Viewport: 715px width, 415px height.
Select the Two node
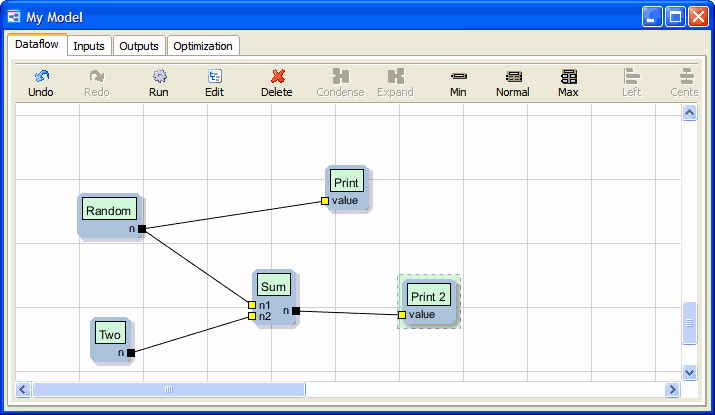click(x=110, y=335)
